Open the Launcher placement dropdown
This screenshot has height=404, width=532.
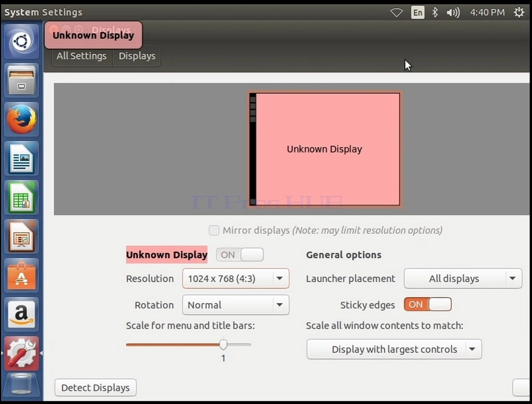[x=463, y=278]
